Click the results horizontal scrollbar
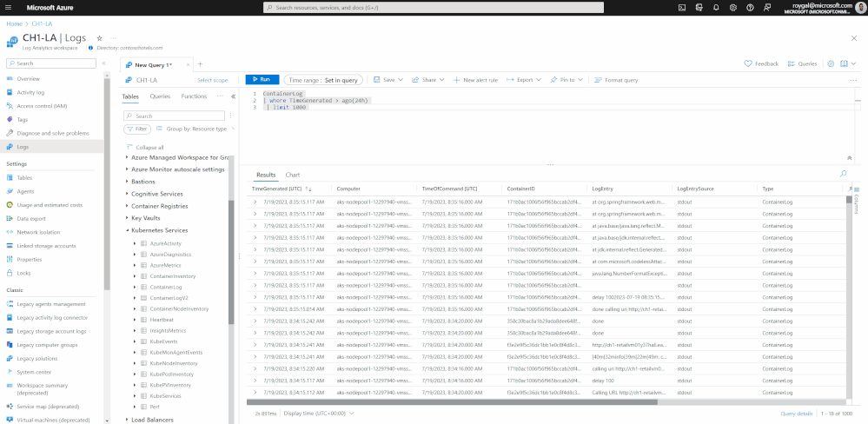This screenshot has width=868, height=424. click(452, 402)
